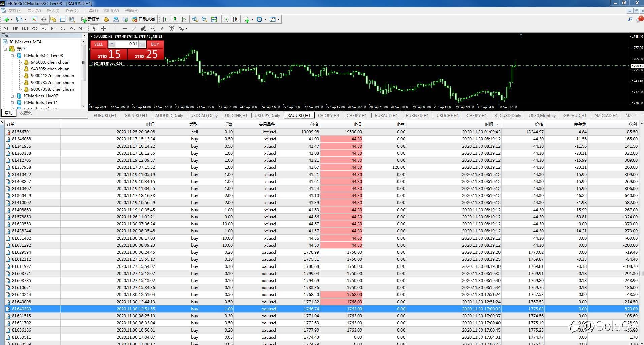Toggle the 自动交易 auto trading button
Viewport: 644px width, 345px height.
click(143, 19)
